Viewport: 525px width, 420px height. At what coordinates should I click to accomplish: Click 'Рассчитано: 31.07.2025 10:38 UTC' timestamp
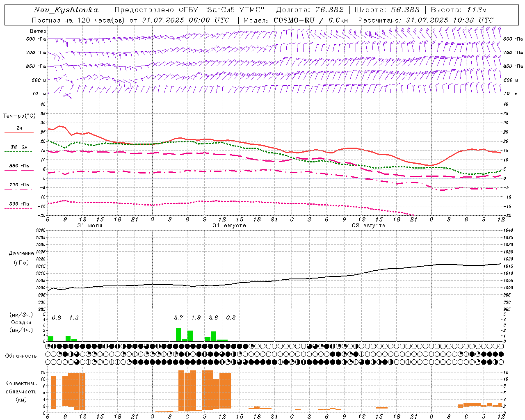coord(426,20)
